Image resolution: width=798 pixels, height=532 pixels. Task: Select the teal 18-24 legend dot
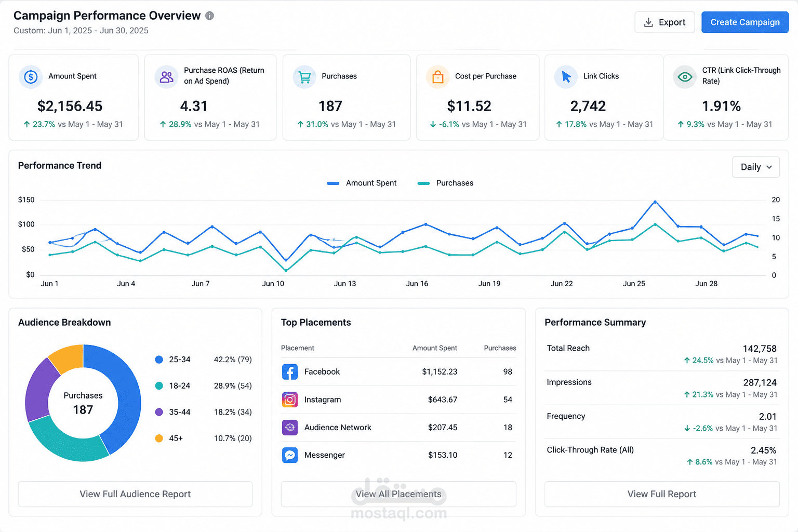(x=159, y=385)
